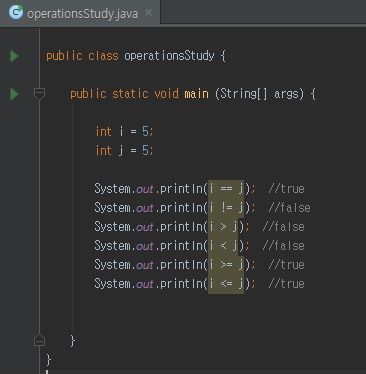Click the 'i > j' println line
This screenshot has height=374, width=366.
[199, 227]
